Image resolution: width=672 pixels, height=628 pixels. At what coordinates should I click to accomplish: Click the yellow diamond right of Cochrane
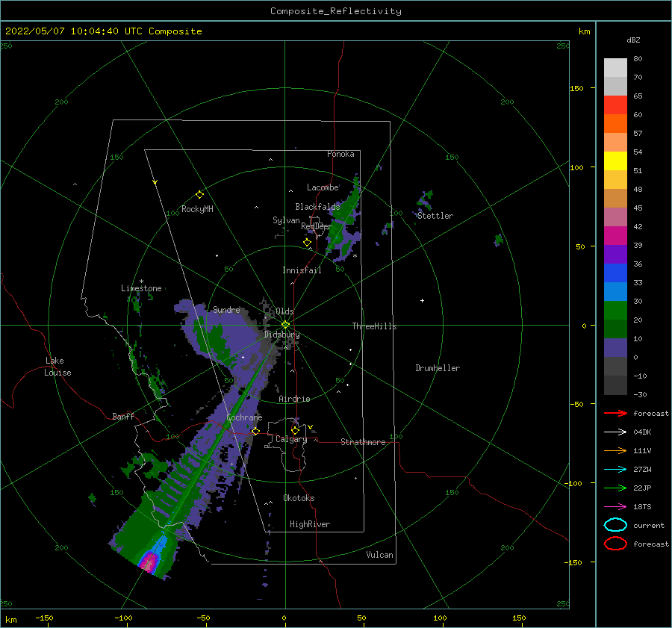(255, 431)
